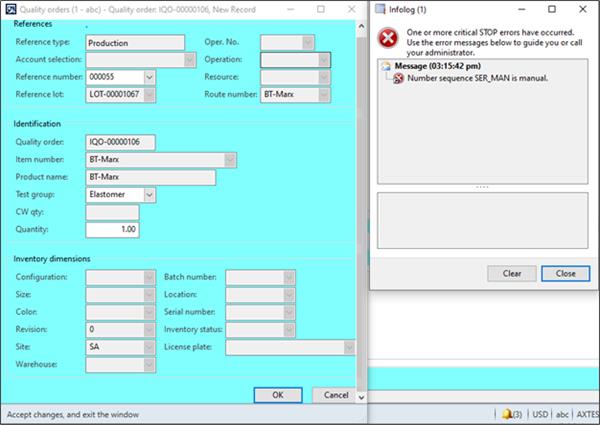Open the Item number dropdown
Screen dimensions: 600x425
[x=231, y=159]
